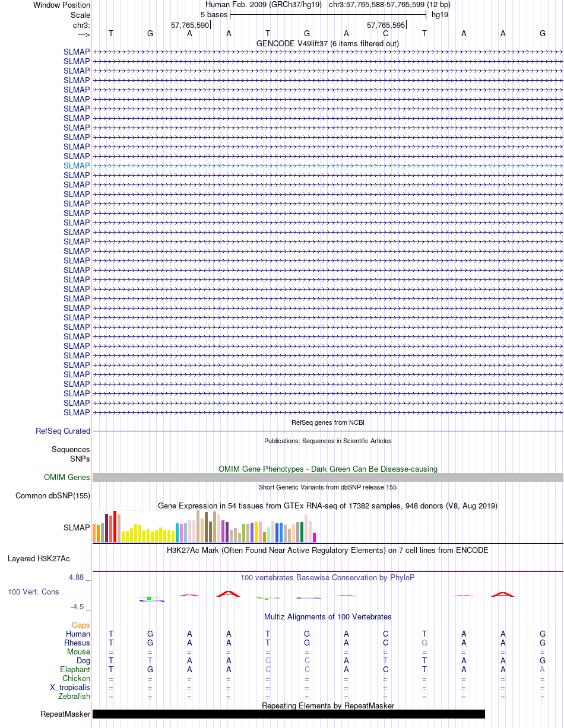Image resolution: width=564 pixels, height=728 pixels.
Task: Click the GENCODE V49lift37 track title
Action: point(328,43)
